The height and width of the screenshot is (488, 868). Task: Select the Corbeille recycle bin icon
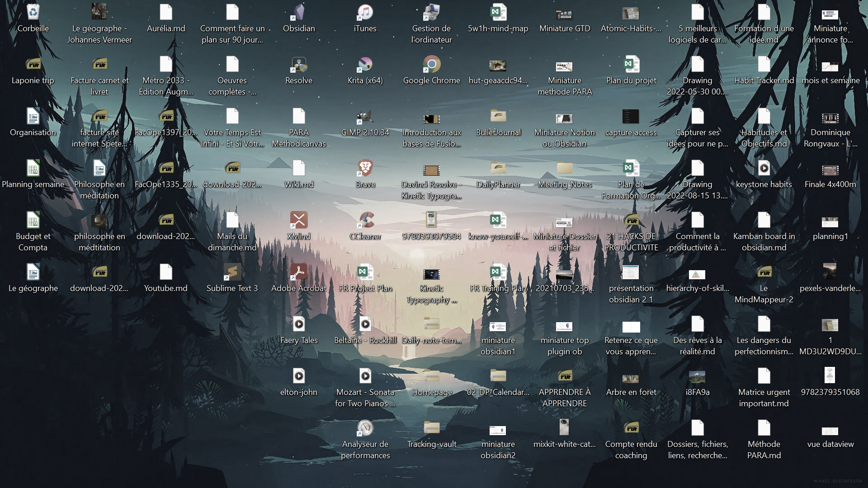click(33, 13)
